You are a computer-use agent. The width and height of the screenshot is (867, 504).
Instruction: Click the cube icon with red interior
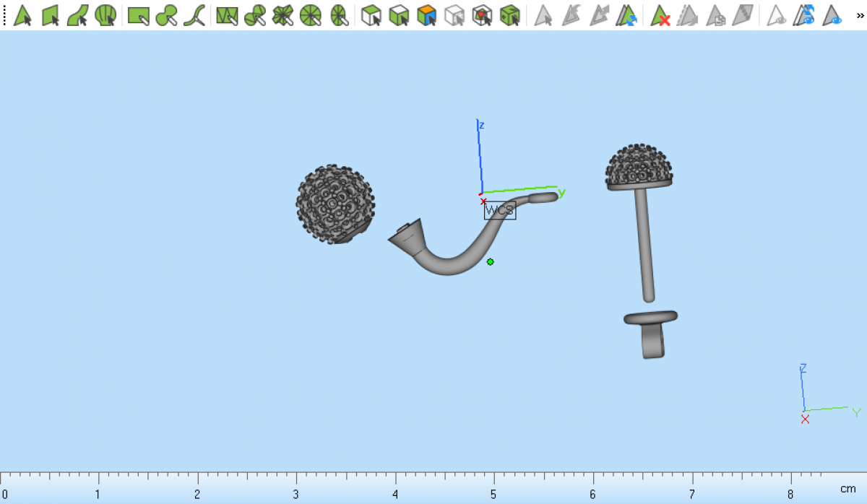click(482, 14)
